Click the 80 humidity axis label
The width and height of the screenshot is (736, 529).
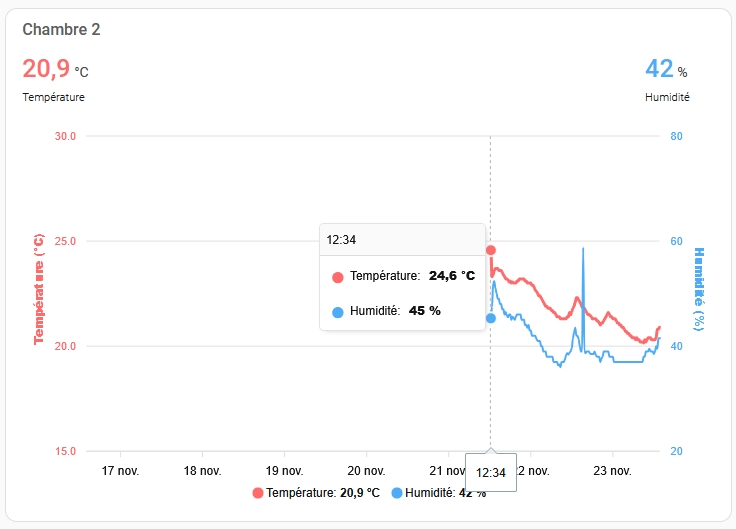pos(676,136)
